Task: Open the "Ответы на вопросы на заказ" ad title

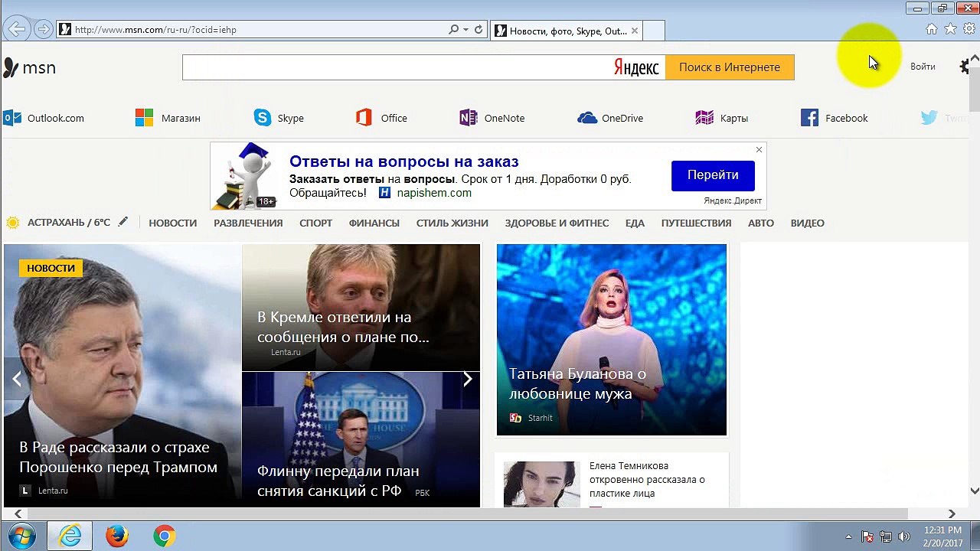Action: pyautogui.click(x=404, y=161)
